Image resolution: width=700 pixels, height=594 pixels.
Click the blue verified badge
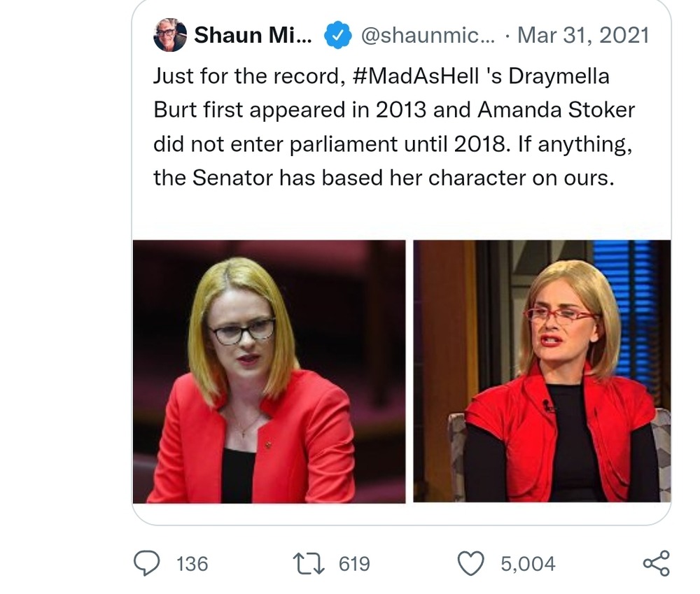point(338,36)
